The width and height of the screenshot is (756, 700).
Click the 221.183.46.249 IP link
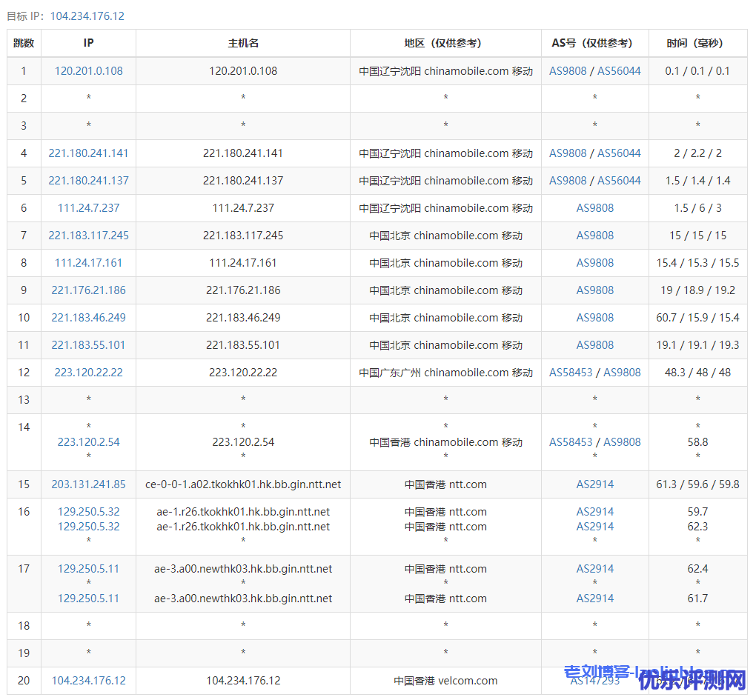[x=89, y=318]
